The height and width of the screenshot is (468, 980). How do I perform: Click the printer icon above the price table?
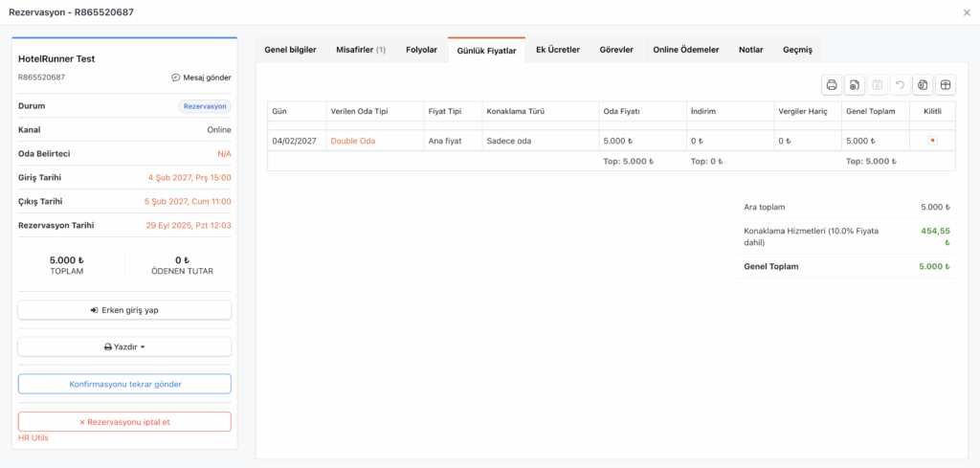(x=832, y=85)
